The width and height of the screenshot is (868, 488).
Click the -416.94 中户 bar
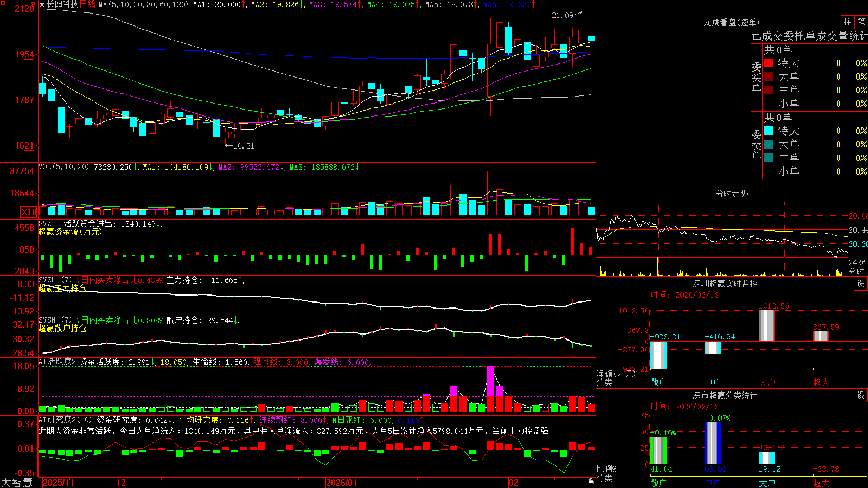click(713, 348)
